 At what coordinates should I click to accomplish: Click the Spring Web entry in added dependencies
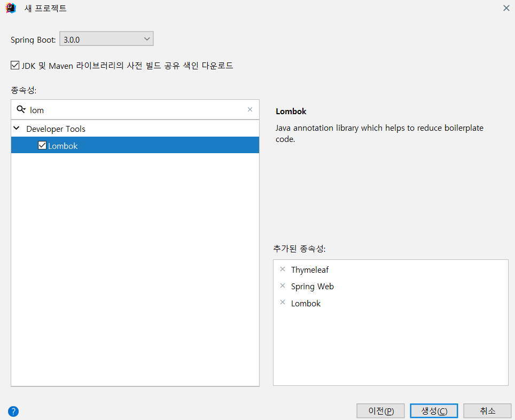tap(313, 287)
